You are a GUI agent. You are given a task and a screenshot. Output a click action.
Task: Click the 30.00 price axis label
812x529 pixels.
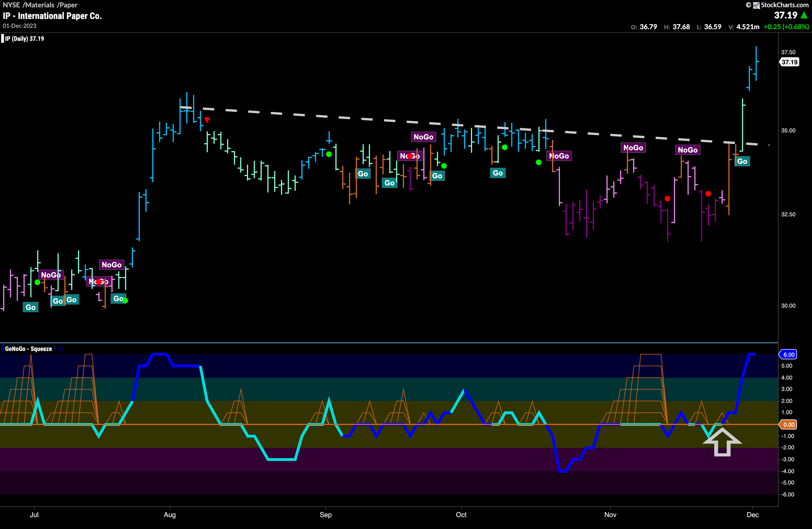coord(788,306)
